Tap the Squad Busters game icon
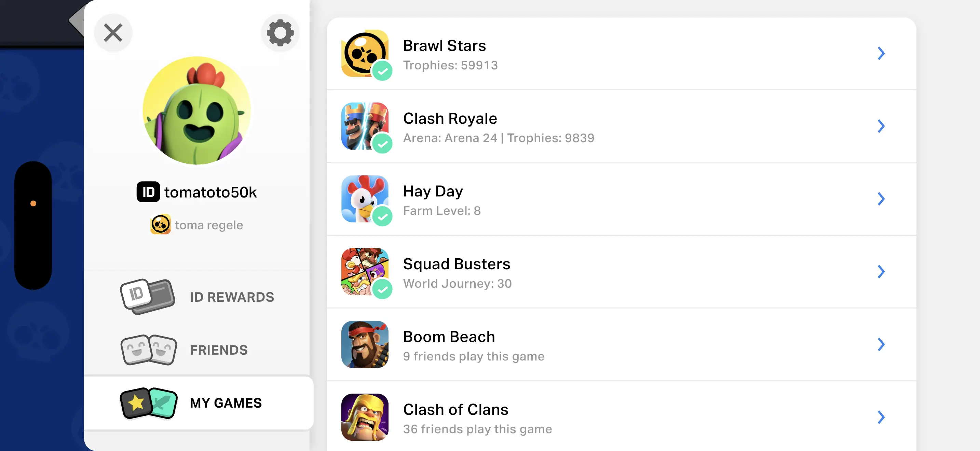Viewport: 980px width, 451px height. point(365,272)
